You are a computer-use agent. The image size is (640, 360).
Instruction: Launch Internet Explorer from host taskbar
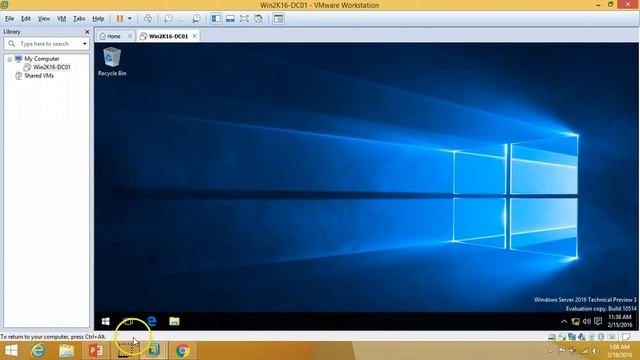click(x=38, y=351)
